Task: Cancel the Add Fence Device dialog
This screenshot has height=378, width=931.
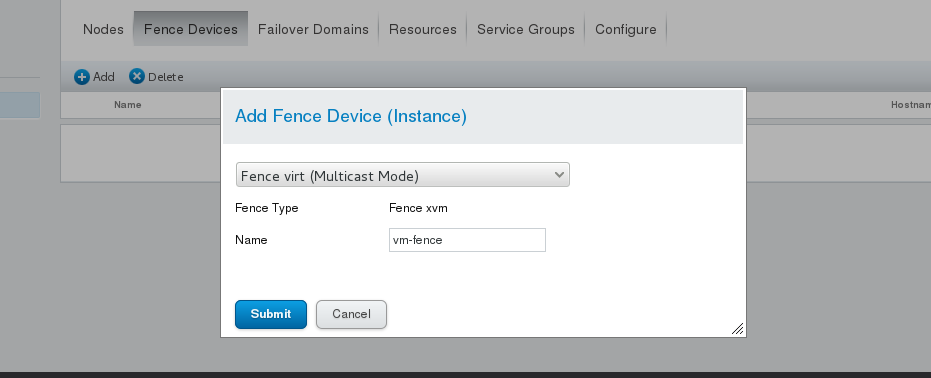Action: click(352, 314)
